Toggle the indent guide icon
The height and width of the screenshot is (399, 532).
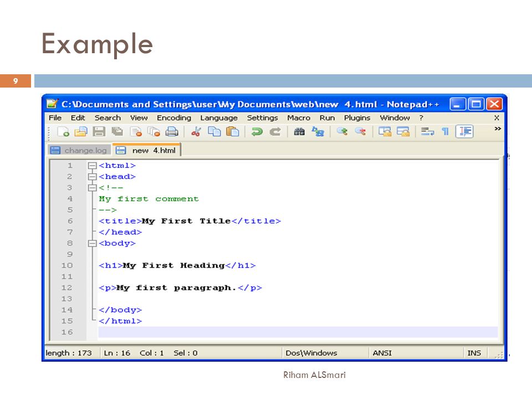(x=464, y=132)
